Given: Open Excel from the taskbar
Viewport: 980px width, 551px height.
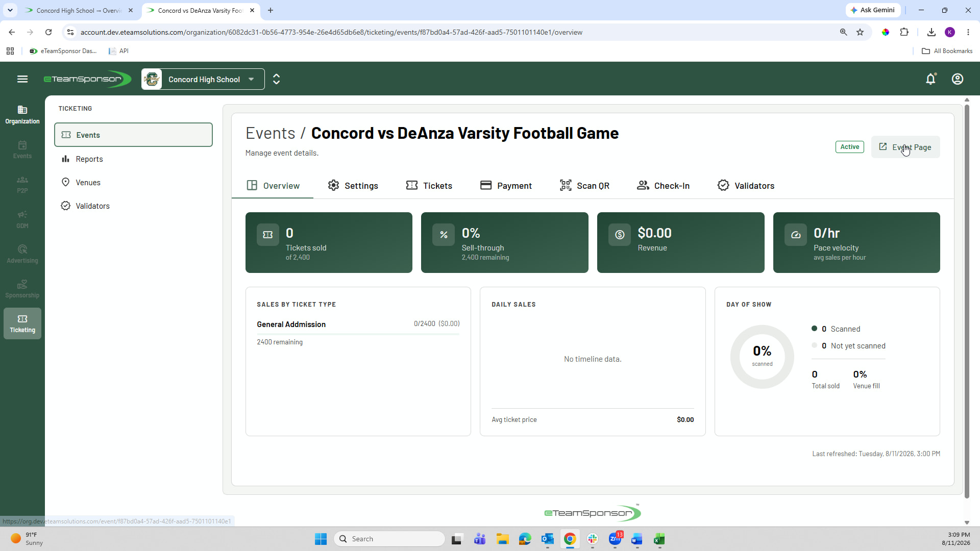Looking at the screenshot, I should pyautogui.click(x=659, y=539).
